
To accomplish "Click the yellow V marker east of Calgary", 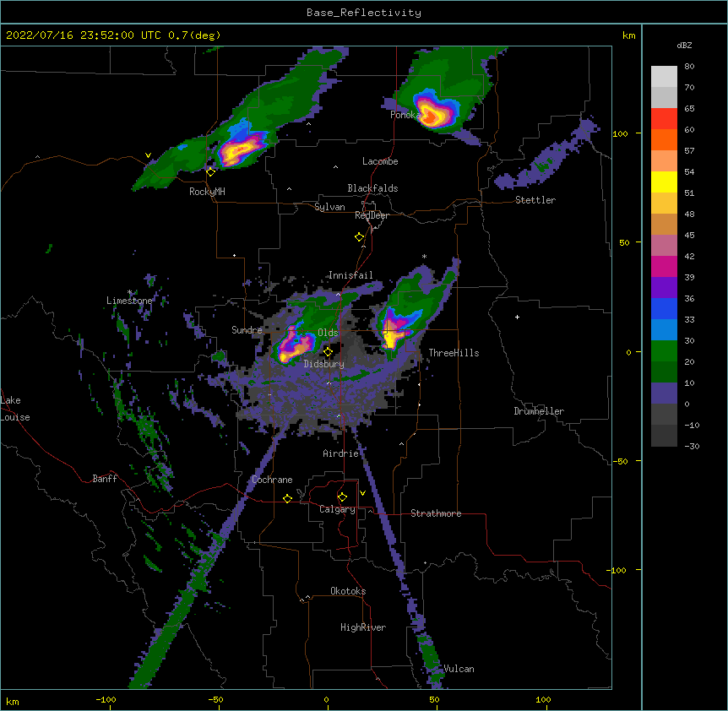I will pyautogui.click(x=362, y=493).
